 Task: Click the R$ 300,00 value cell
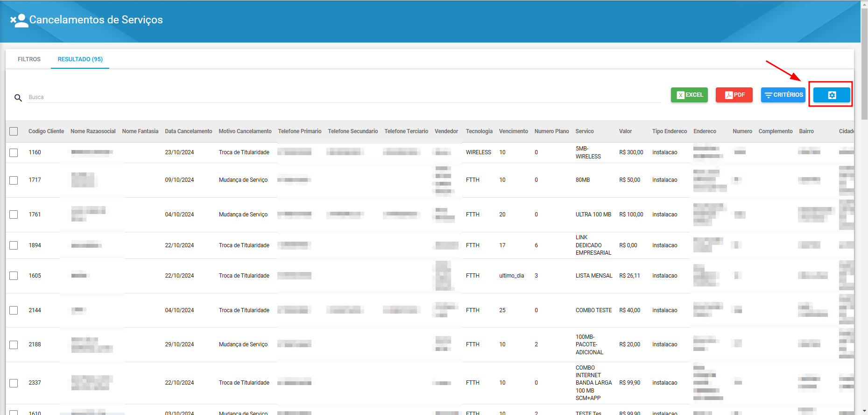coord(631,152)
